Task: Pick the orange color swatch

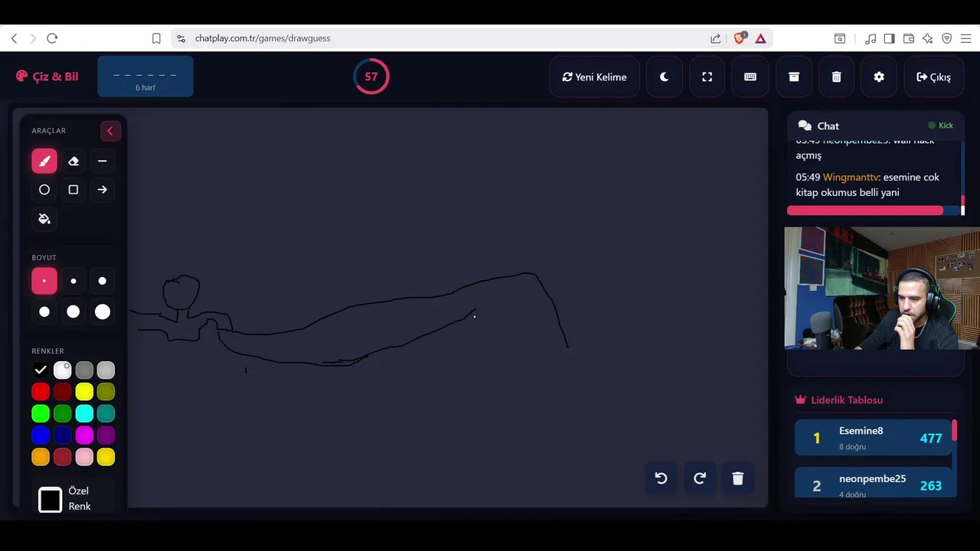Action: 41,457
